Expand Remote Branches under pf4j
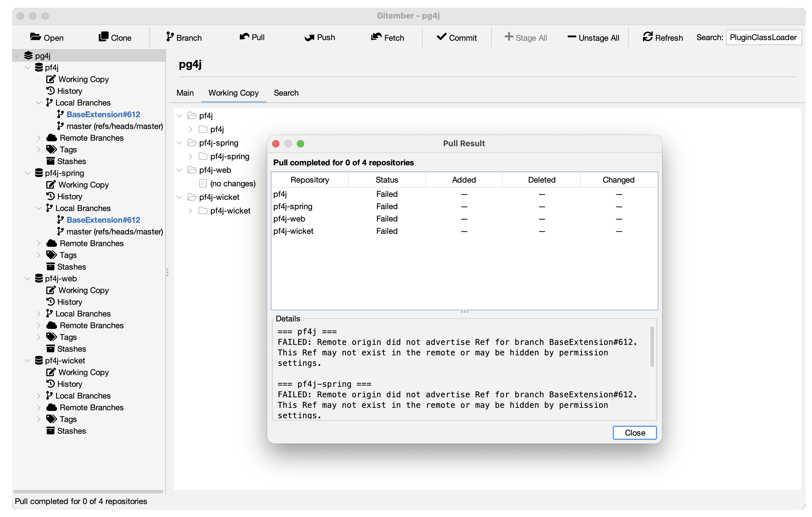 tap(39, 138)
